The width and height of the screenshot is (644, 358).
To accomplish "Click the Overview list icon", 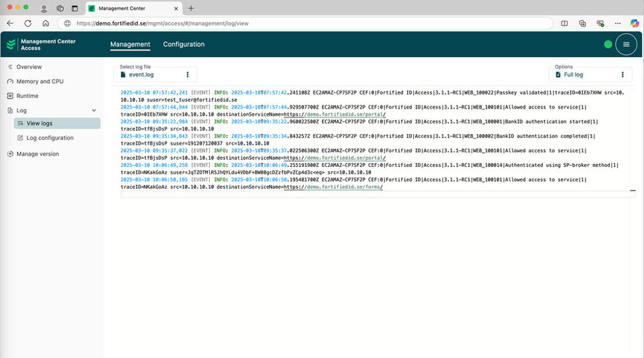I will point(10,67).
